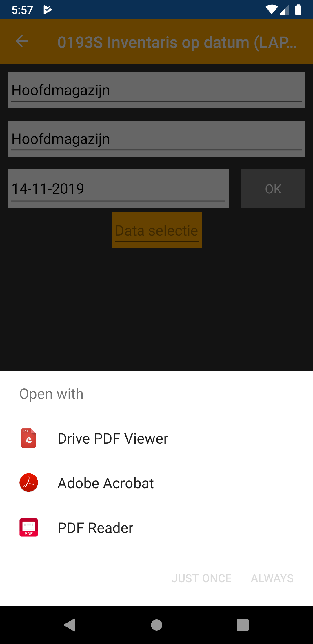The width and height of the screenshot is (313, 644).
Task: Tap the battery icon in status bar
Action: coord(298,10)
